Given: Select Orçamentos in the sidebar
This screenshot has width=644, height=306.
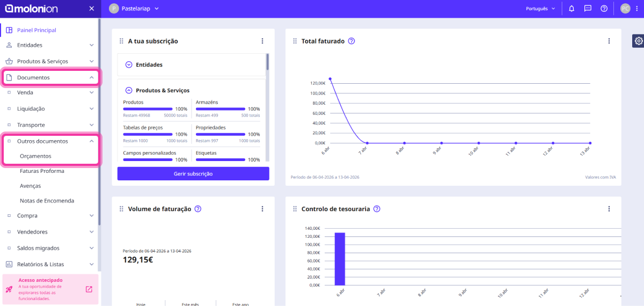Looking at the screenshot, I should coord(35,156).
